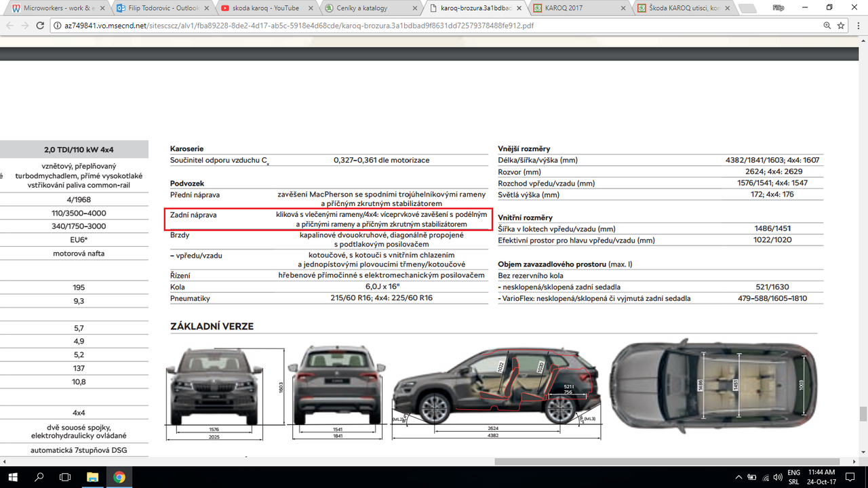Click the zoom magnifier icon in address bar
868x488 pixels.
click(x=827, y=25)
